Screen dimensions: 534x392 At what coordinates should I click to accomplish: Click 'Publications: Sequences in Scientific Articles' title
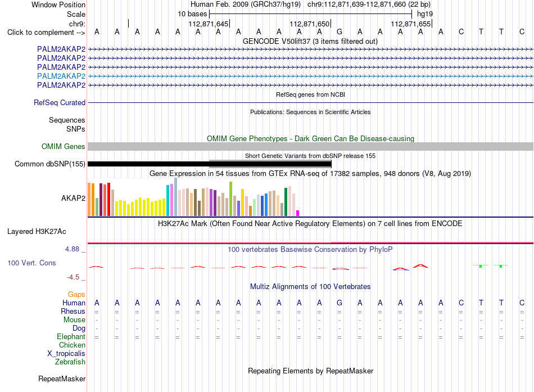point(310,112)
